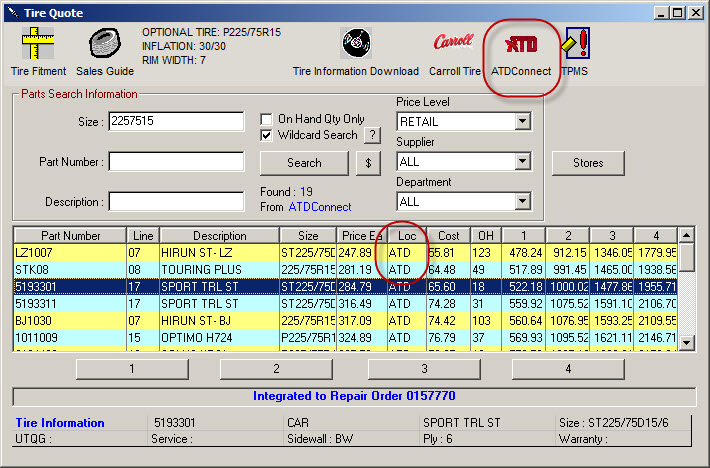Open Carroll Tire supplier icon
The image size is (710, 468).
click(x=452, y=50)
